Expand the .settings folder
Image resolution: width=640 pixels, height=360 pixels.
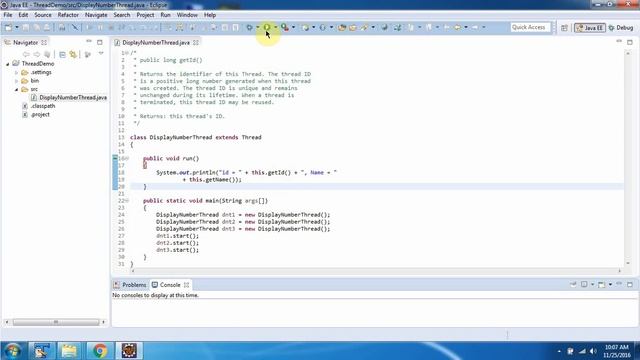17,73
